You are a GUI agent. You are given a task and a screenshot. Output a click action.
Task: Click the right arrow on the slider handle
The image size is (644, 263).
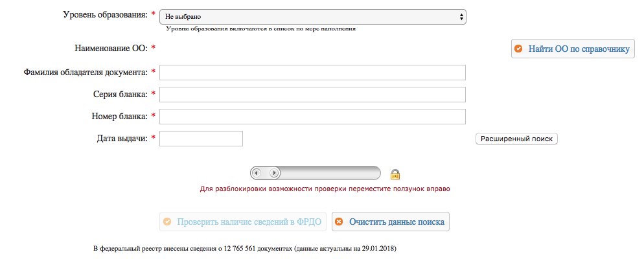tap(274, 173)
